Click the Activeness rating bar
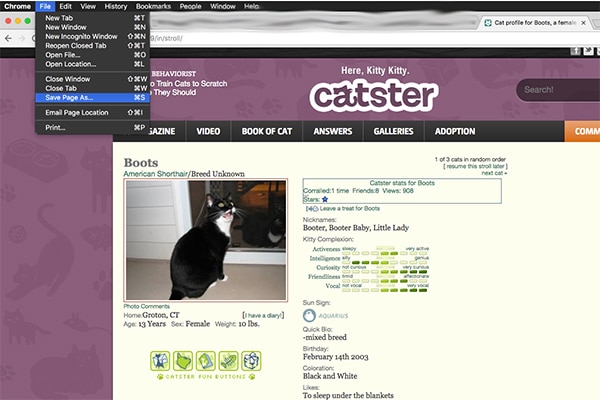600x400 pixels. tap(385, 253)
